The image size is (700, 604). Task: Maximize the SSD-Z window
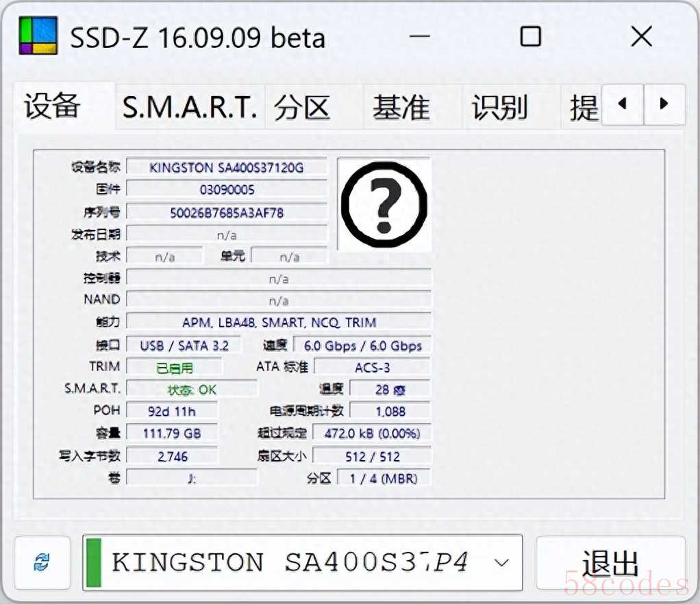[x=530, y=36]
